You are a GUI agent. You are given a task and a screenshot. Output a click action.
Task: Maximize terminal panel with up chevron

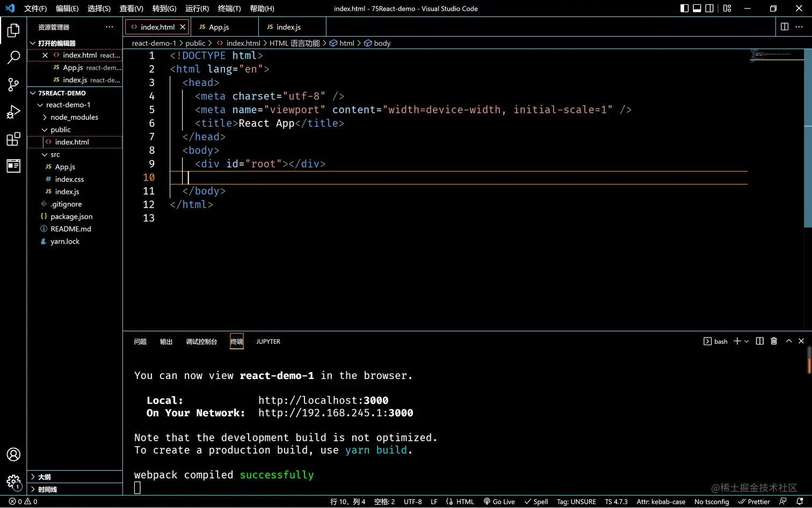788,341
